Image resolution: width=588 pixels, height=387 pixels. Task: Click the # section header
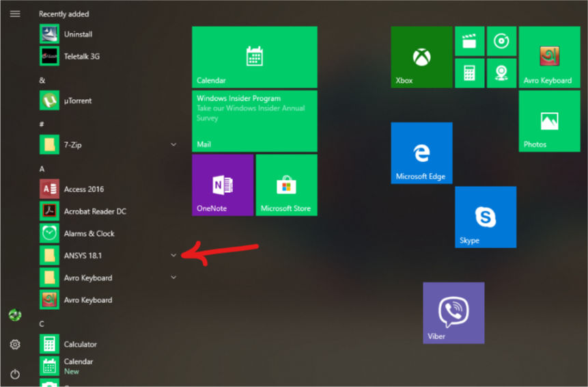(42, 124)
